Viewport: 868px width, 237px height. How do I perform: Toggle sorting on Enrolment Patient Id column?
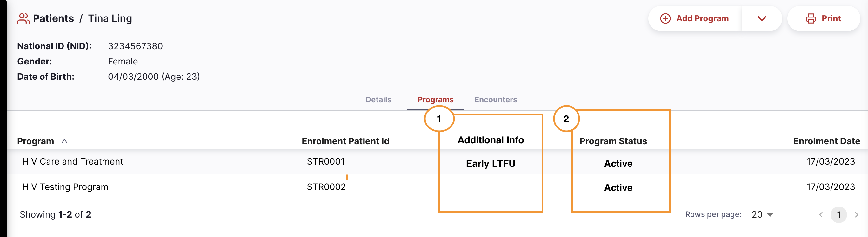coord(346,141)
